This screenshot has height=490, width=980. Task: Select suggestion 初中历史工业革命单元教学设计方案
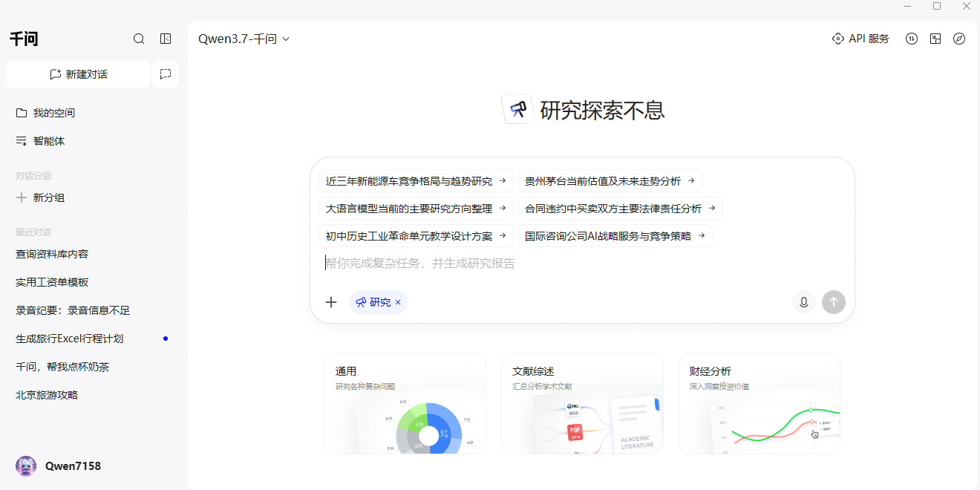(x=416, y=236)
